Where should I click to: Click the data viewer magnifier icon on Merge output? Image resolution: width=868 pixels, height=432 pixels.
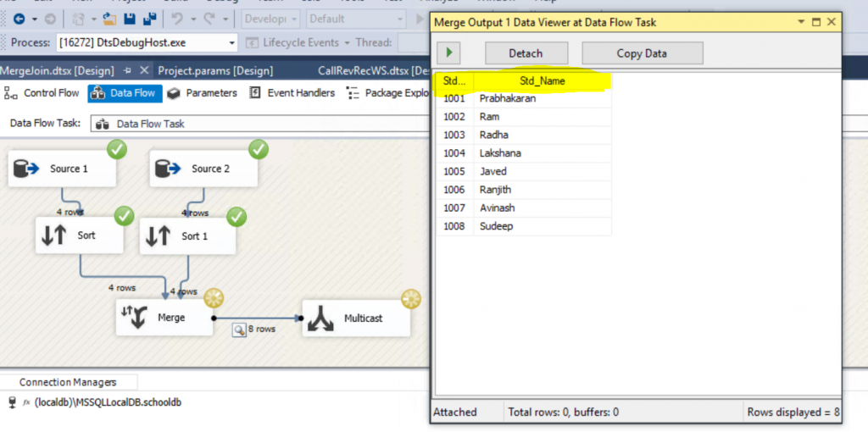[238, 330]
